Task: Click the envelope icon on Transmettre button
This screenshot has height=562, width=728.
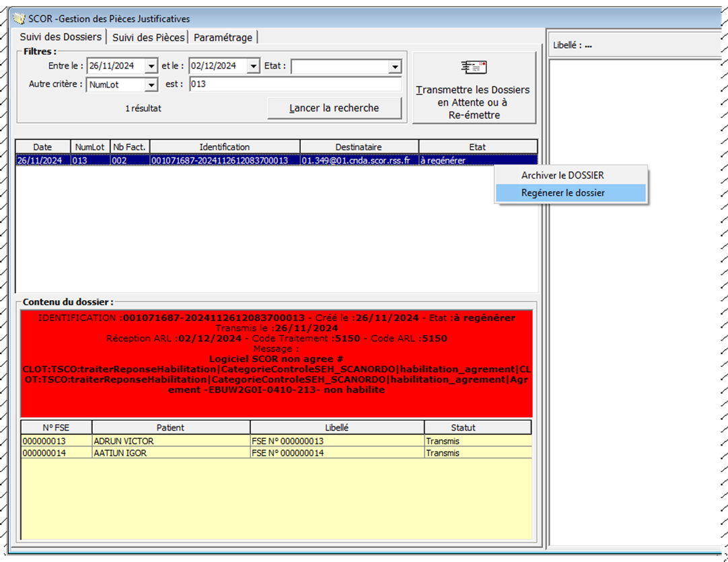Action: coord(474,67)
